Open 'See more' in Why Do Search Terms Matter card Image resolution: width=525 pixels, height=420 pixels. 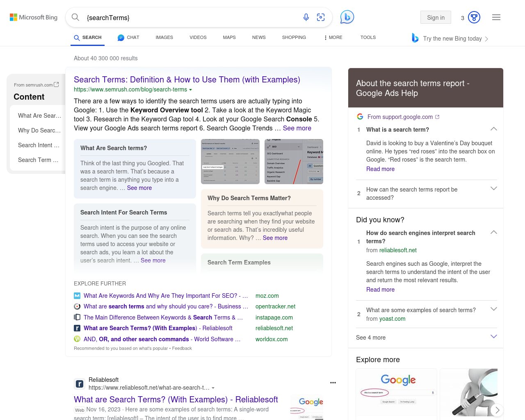[x=275, y=238]
